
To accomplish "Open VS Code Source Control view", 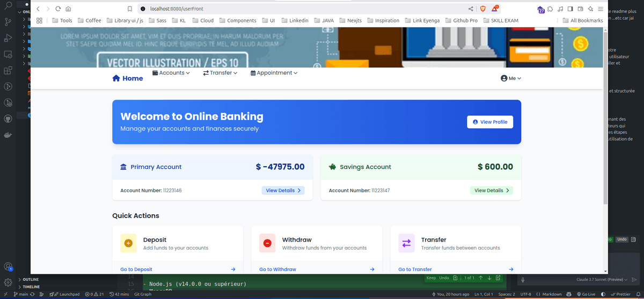I will [x=8, y=22].
